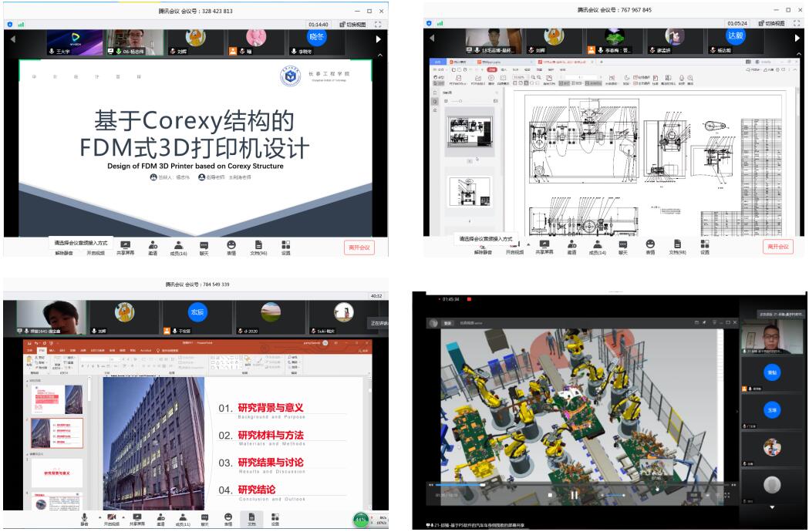Expand next participants arrow in Corexy meeting
Screen dimensions: 809x532
coord(378,39)
